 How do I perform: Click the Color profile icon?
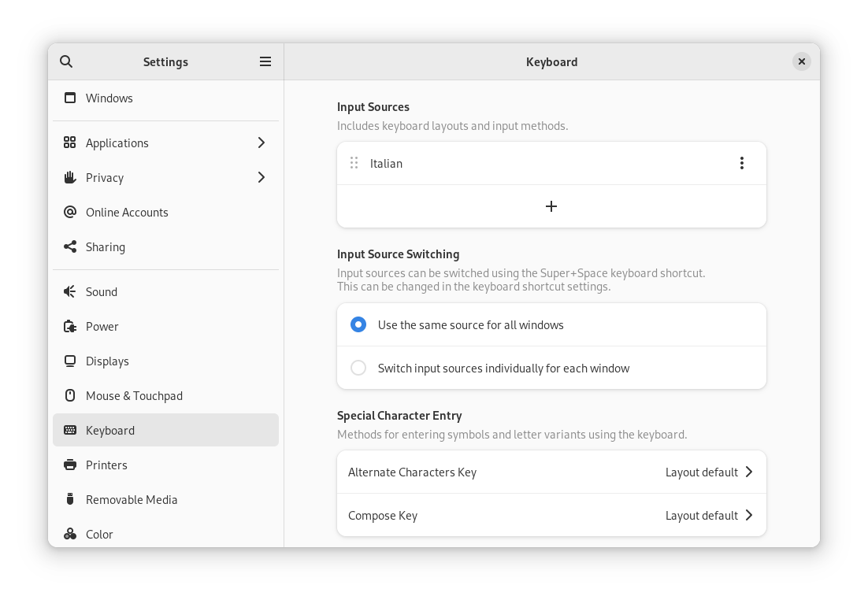[x=69, y=534]
